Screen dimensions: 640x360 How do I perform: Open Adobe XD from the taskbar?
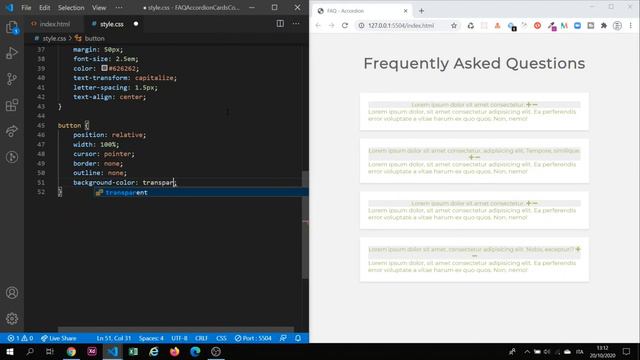[x=92, y=351]
